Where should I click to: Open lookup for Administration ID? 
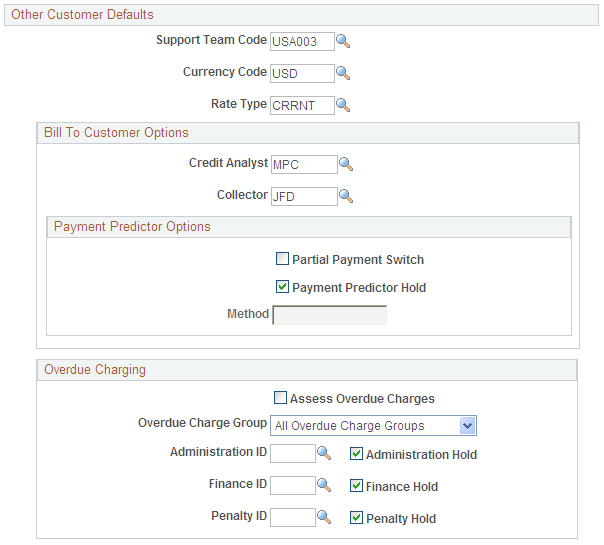[324, 453]
